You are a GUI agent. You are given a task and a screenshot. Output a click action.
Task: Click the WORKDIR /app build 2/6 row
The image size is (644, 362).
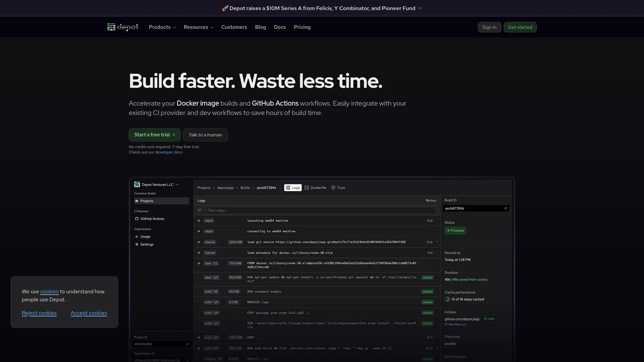pos(317,302)
